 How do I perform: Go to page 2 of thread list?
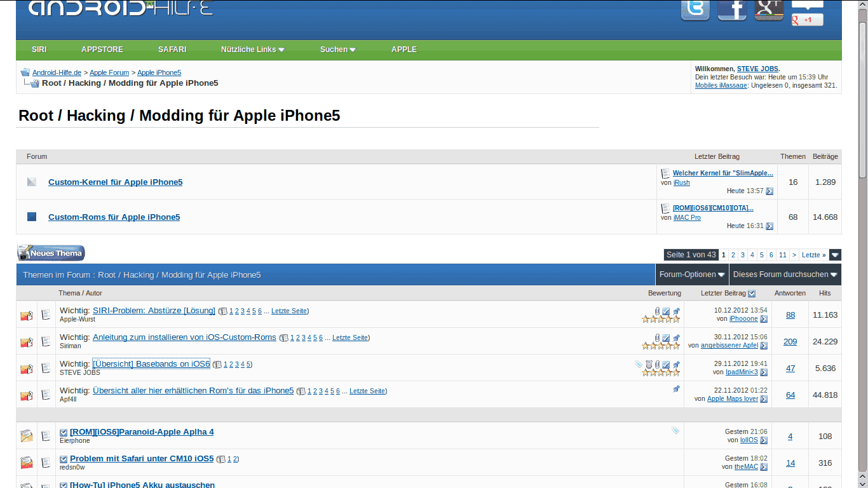pyautogui.click(x=733, y=255)
